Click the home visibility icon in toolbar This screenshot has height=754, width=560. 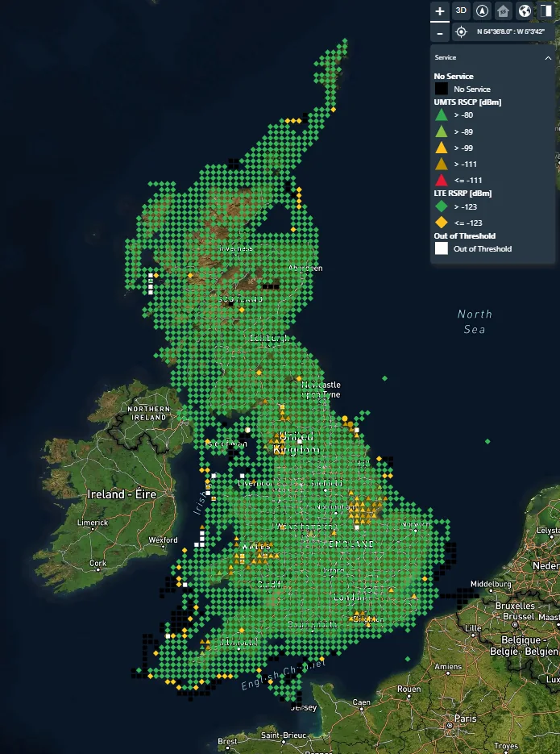pos(504,10)
